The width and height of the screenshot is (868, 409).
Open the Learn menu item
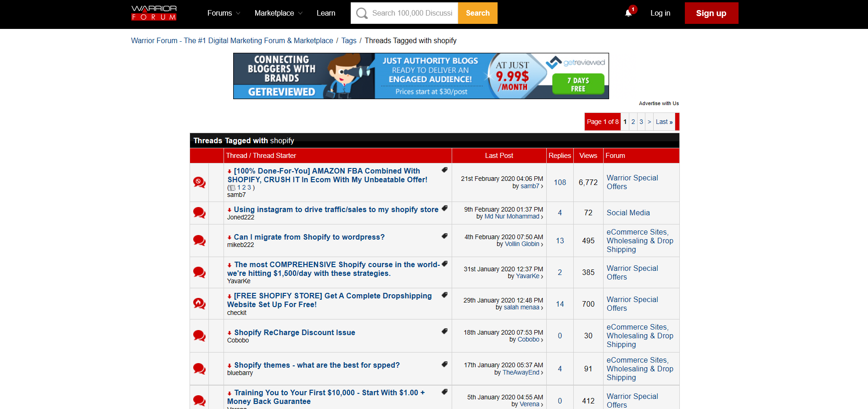coord(326,13)
